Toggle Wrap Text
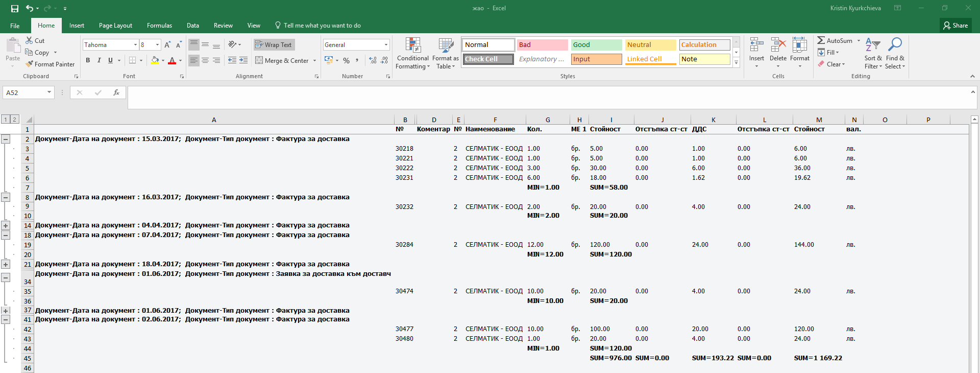Viewport: 980px width, 373px height. point(274,44)
